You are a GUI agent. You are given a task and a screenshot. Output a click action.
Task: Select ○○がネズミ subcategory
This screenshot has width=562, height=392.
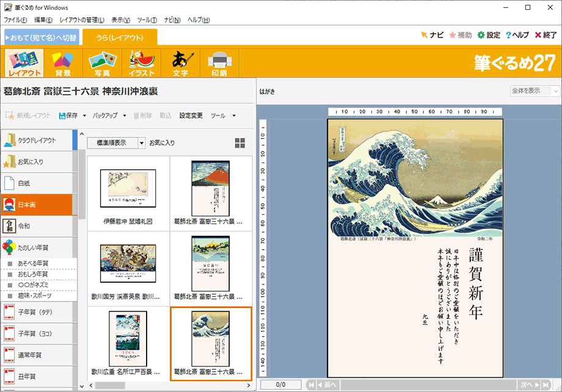point(38,285)
